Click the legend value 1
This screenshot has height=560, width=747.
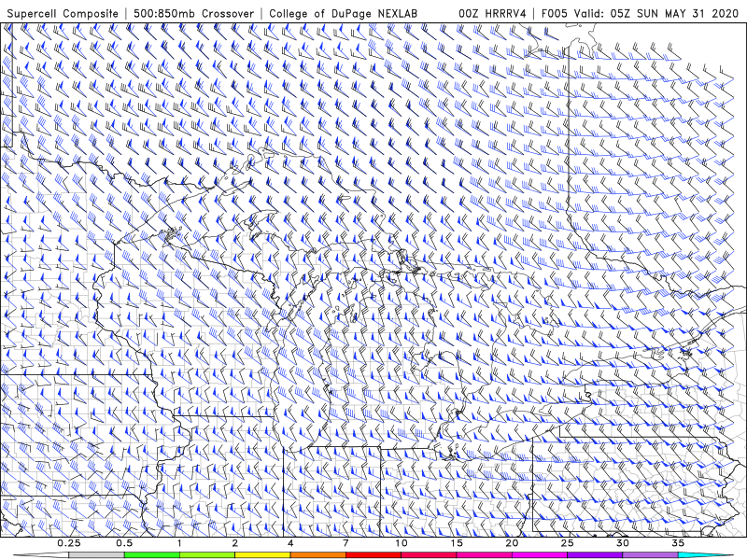(x=179, y=543)
